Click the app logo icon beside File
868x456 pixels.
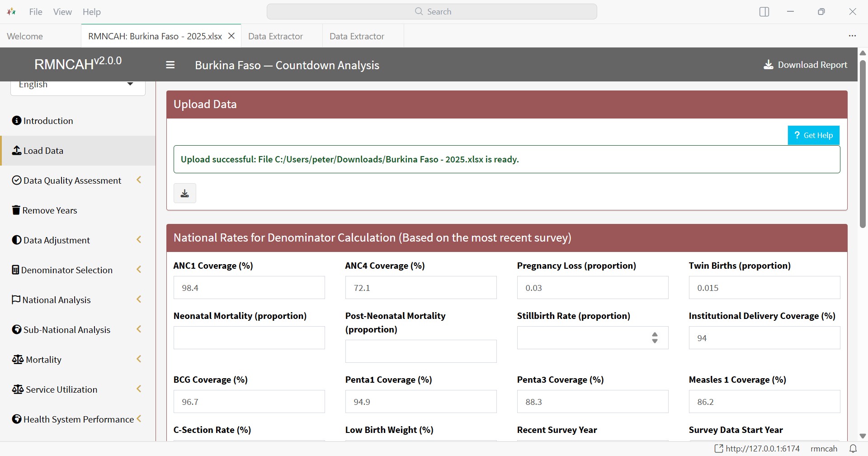12,12
